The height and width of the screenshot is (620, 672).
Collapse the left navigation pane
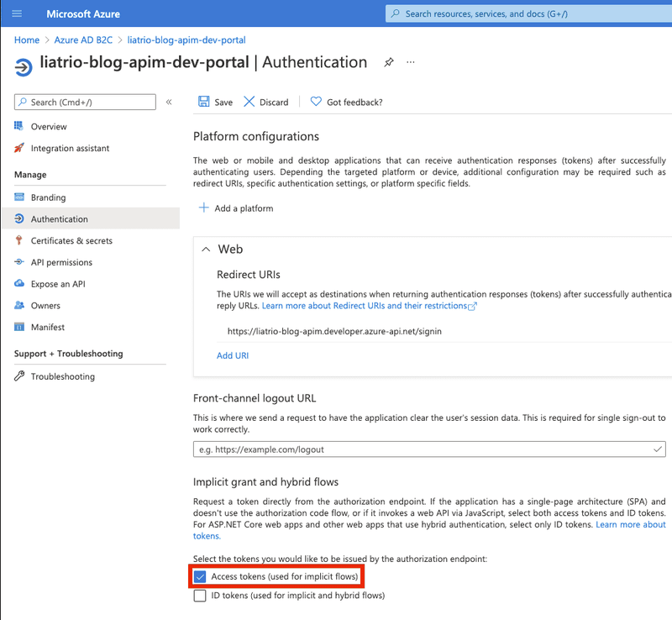[169, 102]
